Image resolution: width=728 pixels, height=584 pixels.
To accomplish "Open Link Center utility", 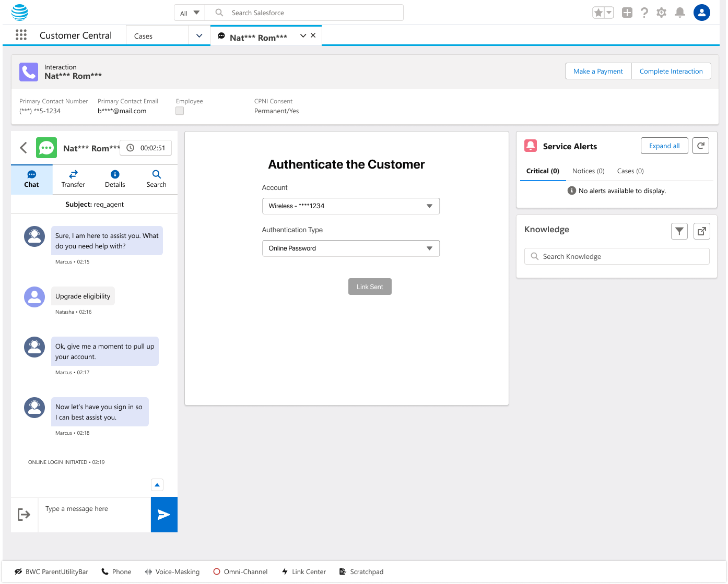I will tap(303, 572).
